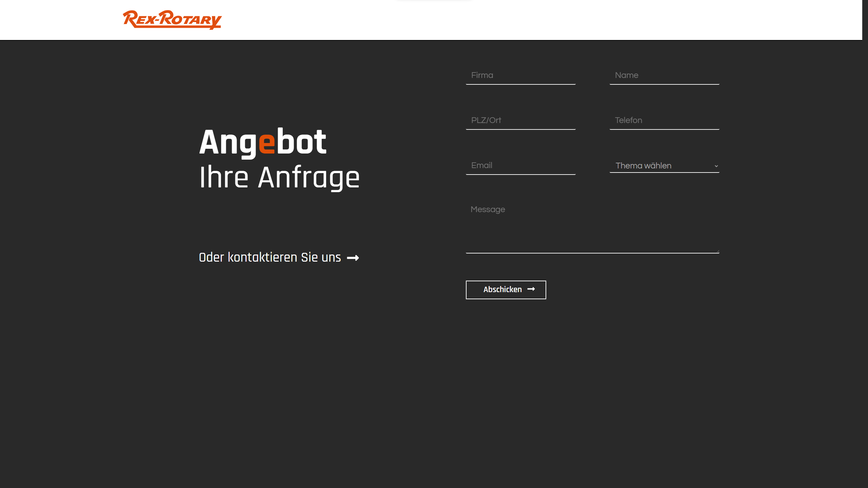This screenshot has width=868, height=488.
Task: Click the arrow icon after 'Oder kontaktieren Sie uns'
Action: click(353, 258)
